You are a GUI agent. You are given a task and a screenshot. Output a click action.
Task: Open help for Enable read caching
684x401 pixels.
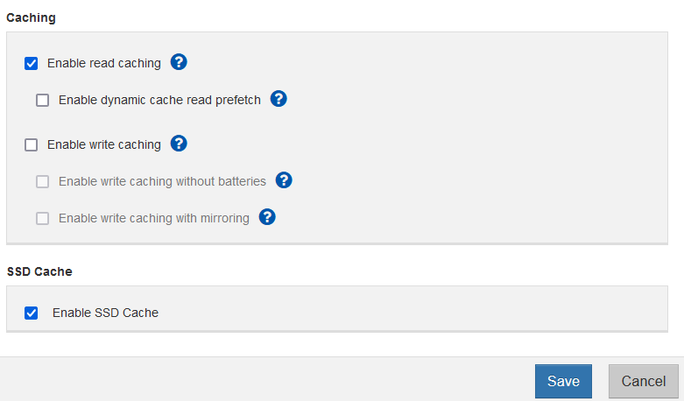(178, 63)
